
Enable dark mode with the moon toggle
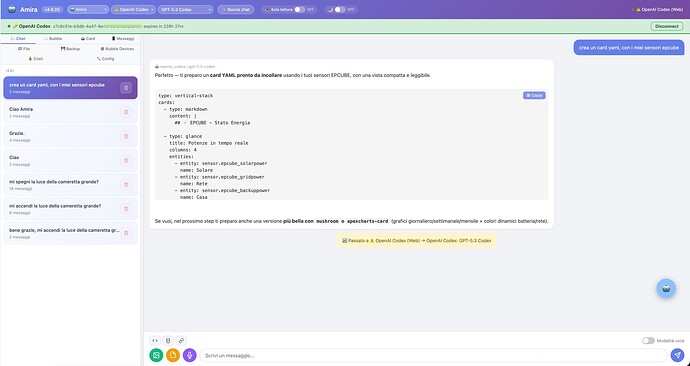coord(340,9)
